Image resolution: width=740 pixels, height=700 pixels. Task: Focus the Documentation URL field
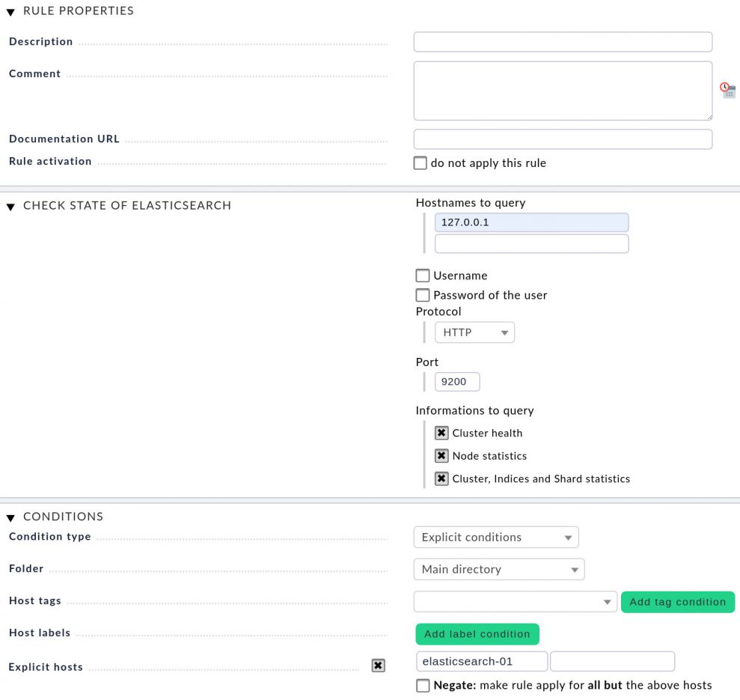563,139
